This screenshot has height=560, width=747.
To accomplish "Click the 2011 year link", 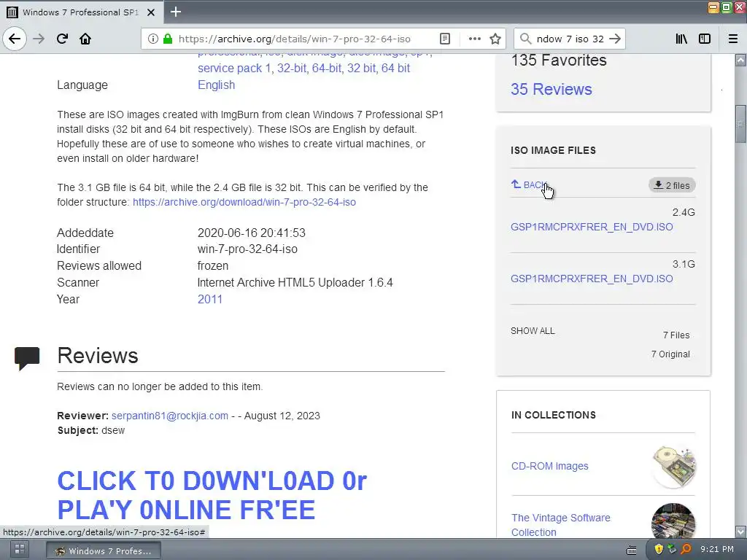I will pyautogui.click(x=210, y=299).
